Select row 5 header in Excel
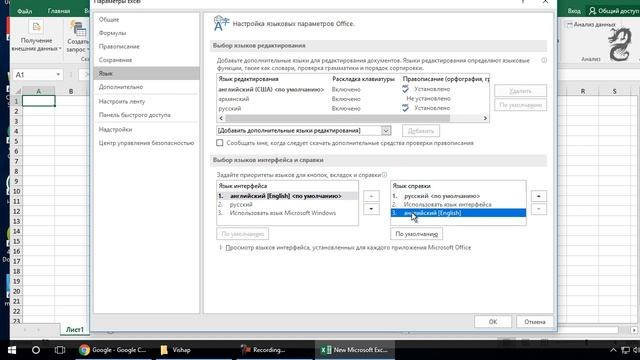 pos(16,141)
